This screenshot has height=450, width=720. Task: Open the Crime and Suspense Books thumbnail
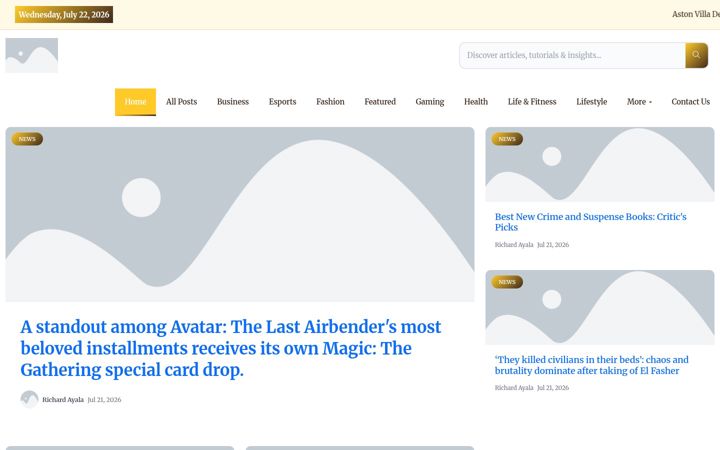coord(600,164)
